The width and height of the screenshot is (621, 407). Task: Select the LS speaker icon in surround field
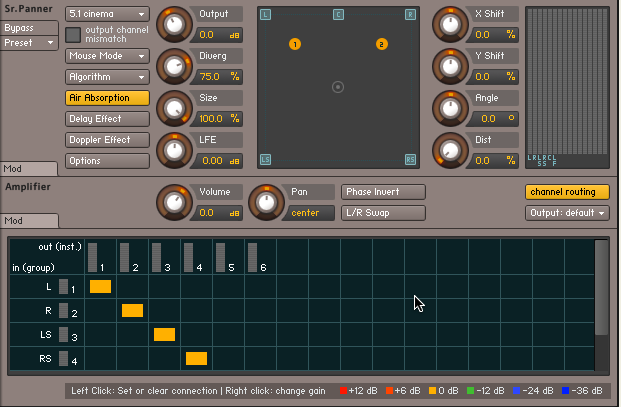[x=265, y=160]
